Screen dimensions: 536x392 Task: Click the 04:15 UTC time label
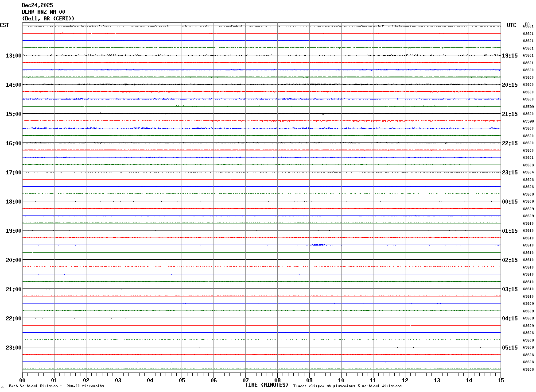509,319
